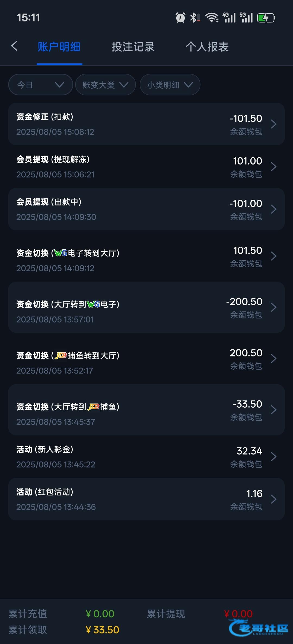
Task: Switch to the 投注记录 tab
Action: click(x=133, y=47)
